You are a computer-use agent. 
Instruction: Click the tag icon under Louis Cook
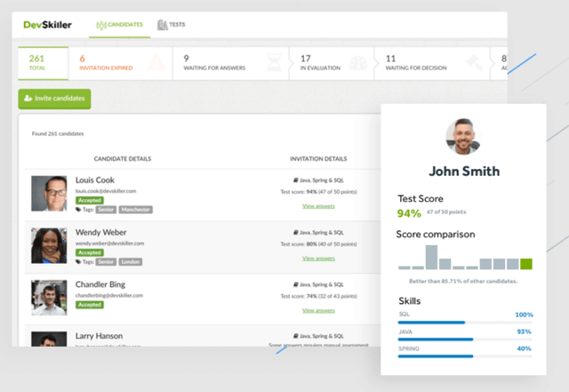(x=78, y=210)
